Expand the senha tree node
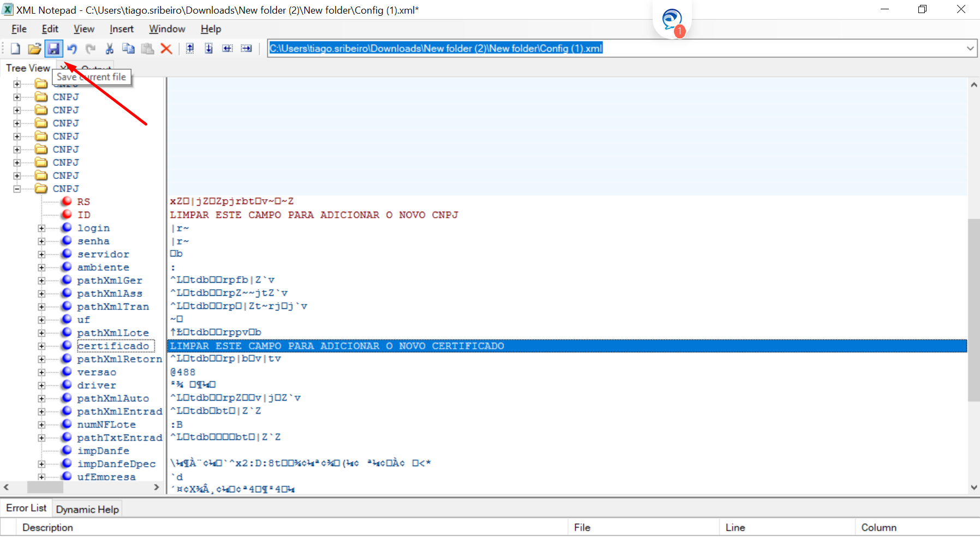Viewport: 980px width, 537px height. (x=41, y=241)
